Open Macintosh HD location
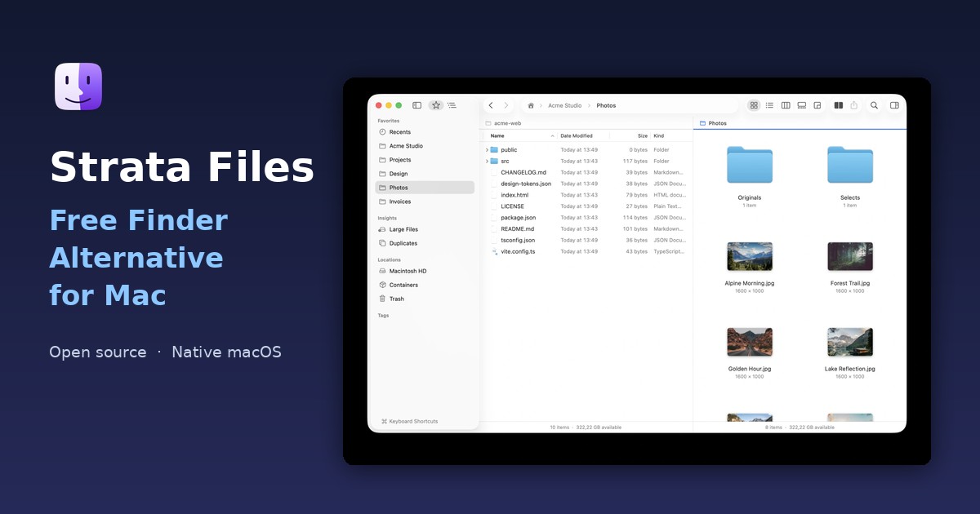Screen dimensions: 980x514 [425, 271]
